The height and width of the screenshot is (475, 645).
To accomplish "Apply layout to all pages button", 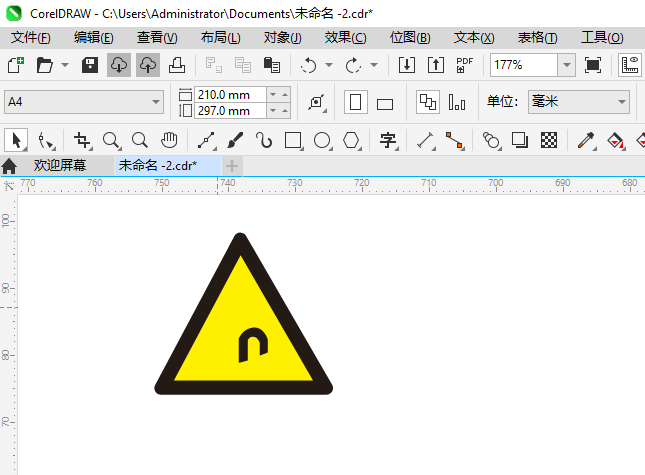I will pos(428,102).
